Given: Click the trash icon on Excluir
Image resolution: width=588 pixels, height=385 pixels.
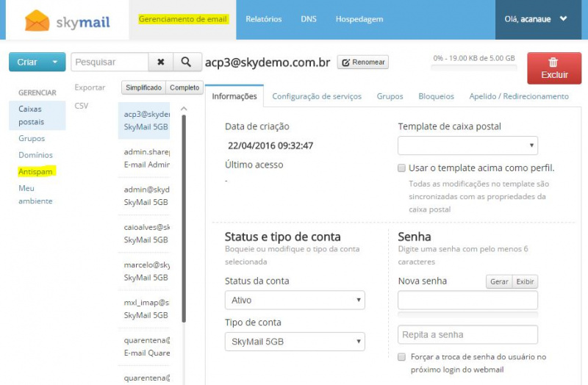Looking at the screenshot, I should point(553,62).
